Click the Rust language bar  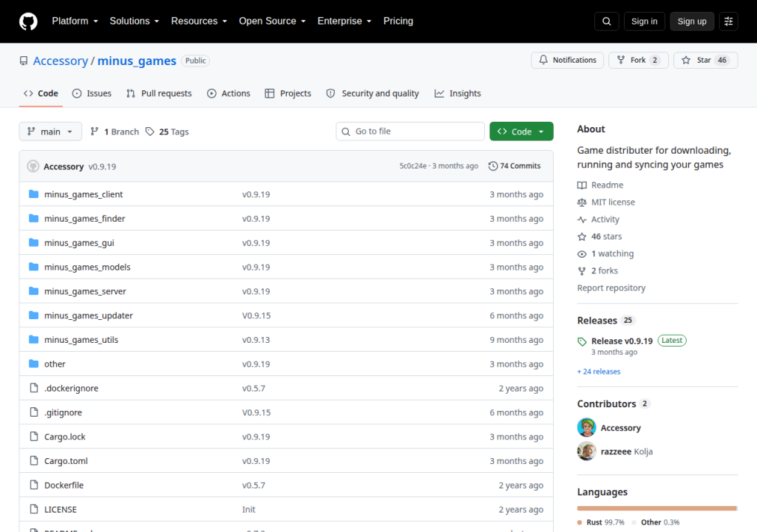pyautogui.click(x=656, y=508)
